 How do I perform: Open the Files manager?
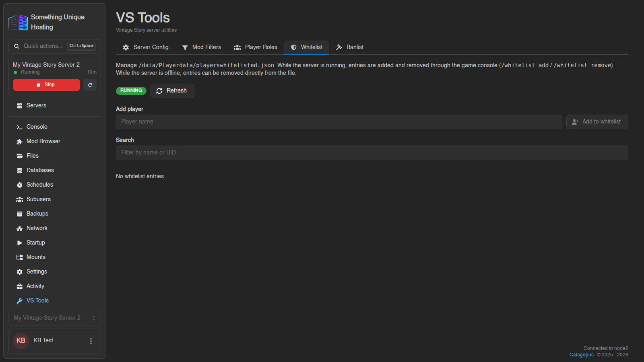[x=55, y=156]
